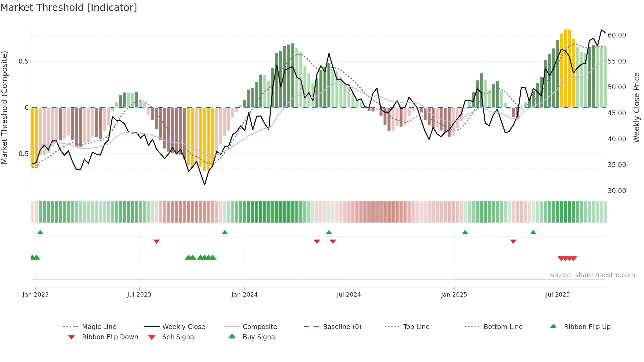Click the source: sharemaestro.com text

tap(592, 275)
